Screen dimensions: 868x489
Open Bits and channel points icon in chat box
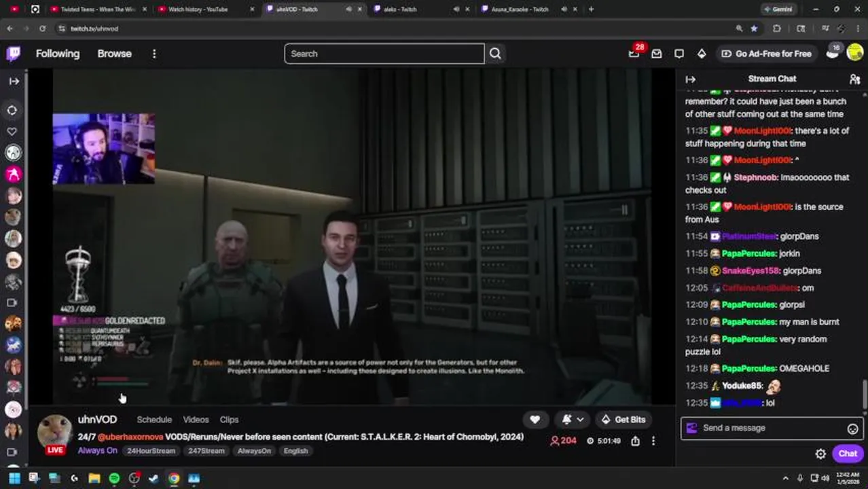[692, 428]
